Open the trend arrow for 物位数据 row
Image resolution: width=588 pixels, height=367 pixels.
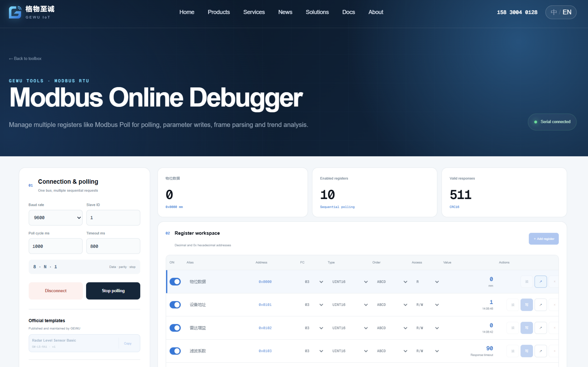(541, 282)
